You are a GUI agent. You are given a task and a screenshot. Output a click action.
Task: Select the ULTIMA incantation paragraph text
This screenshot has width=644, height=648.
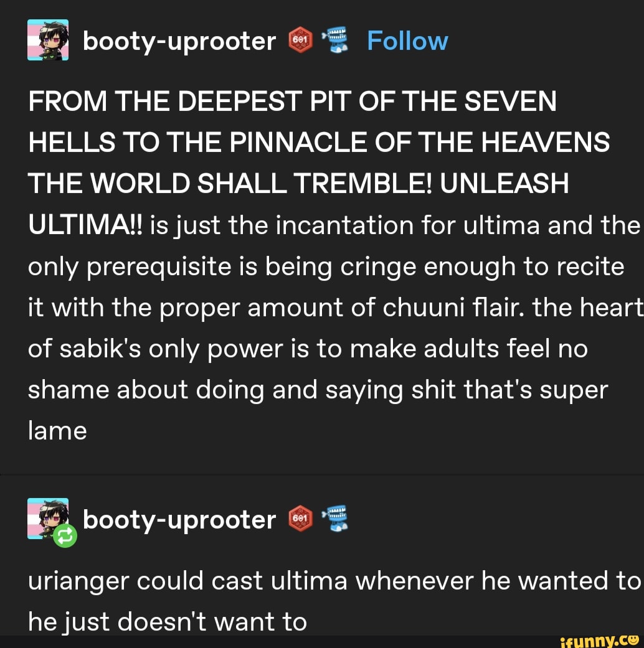point(311,266)
